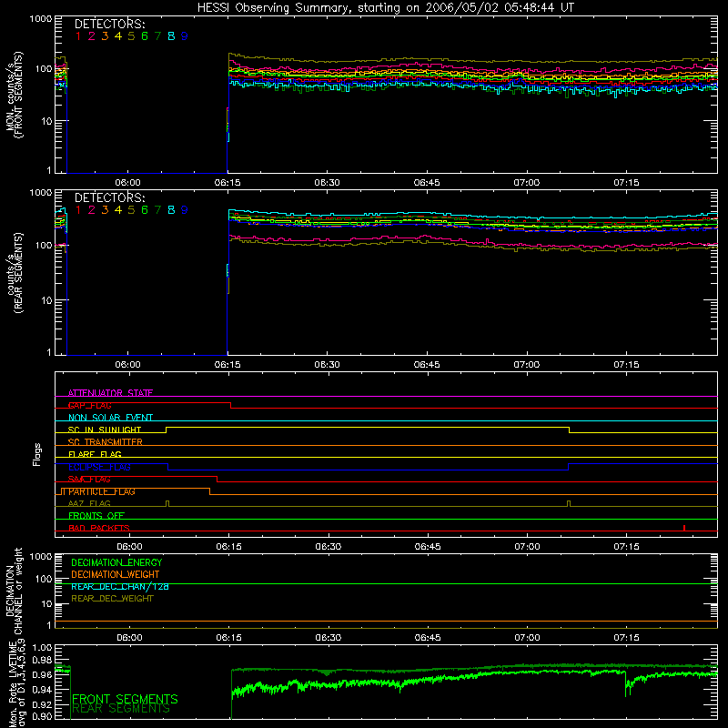This screenshot has height=728, width=728.
Task: Click the DECIMATION_ENERGY legend entry
Action: (116, 562)
